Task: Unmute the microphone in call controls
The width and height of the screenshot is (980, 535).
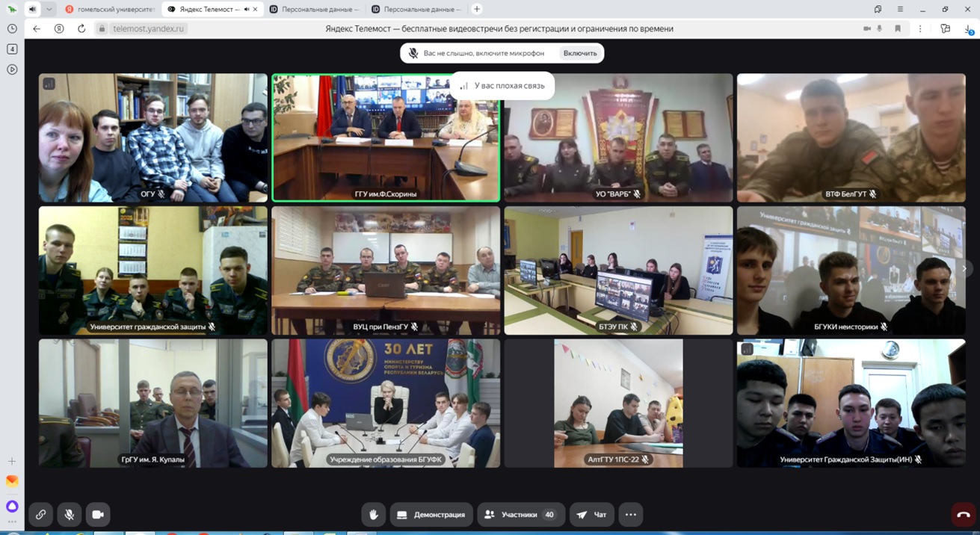Action: coord(69,514)
